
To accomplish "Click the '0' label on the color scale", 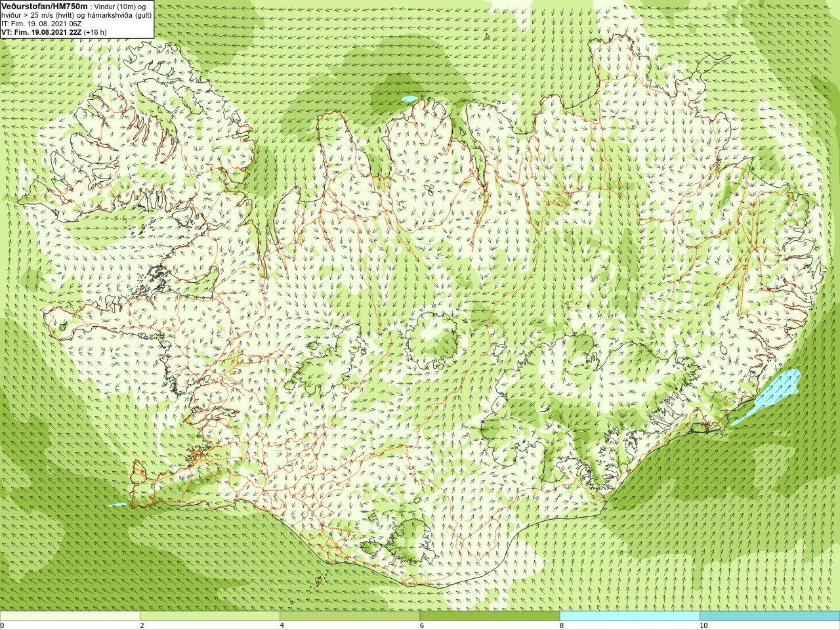I will click(x=3, y=625).
